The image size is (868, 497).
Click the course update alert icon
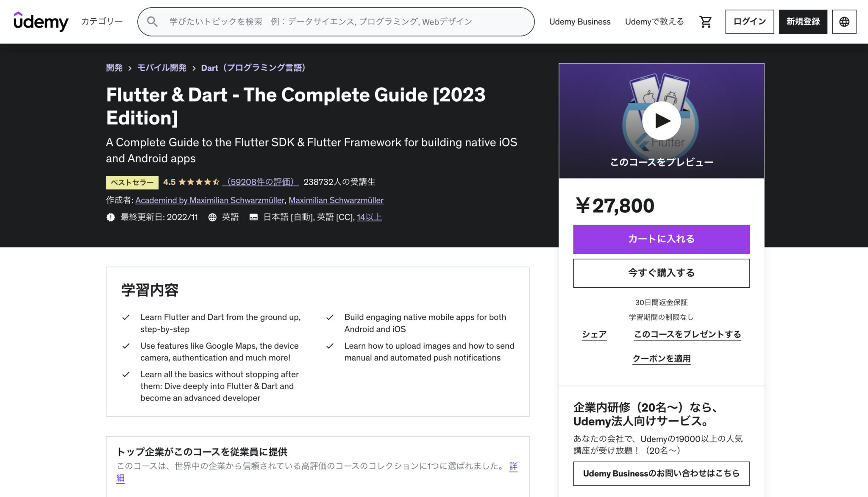(x=111, y=217)
